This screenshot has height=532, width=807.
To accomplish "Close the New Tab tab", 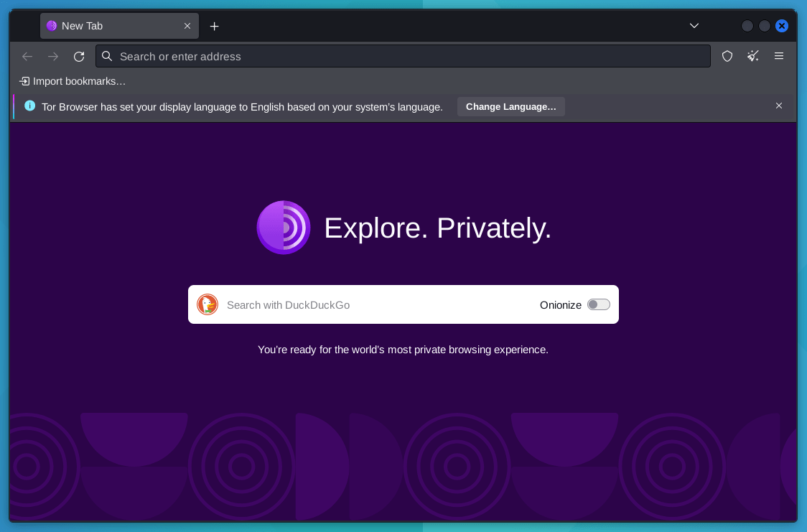I will (x=187, y=26).
